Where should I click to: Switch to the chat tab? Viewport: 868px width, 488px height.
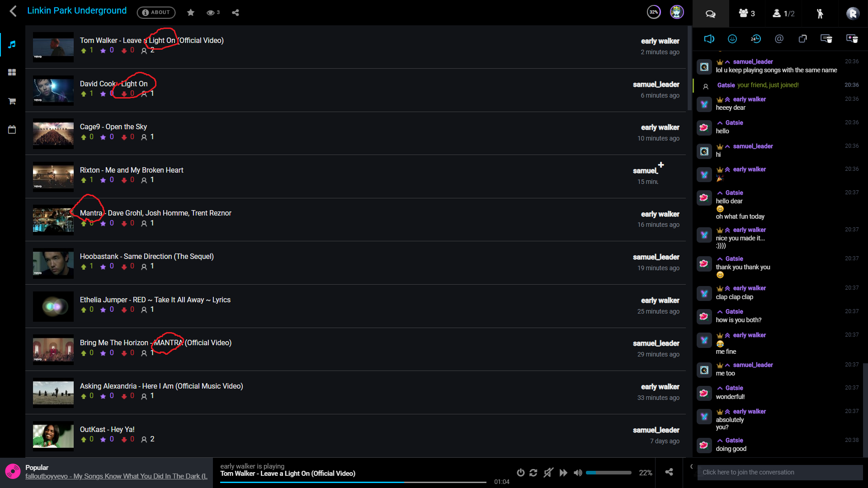[711, 14]
